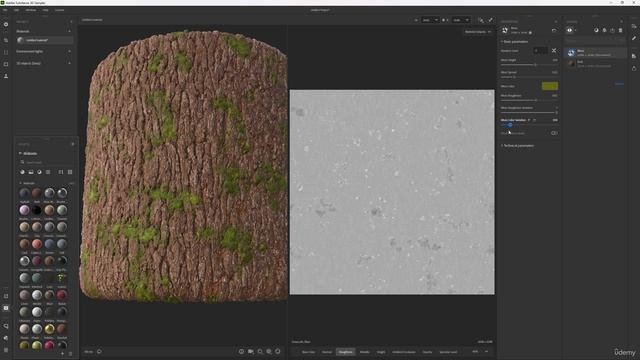Click the expand viewport icon at the top right
Image resolution: width=640 pixels, height=360 pixels.
point(491,20)
